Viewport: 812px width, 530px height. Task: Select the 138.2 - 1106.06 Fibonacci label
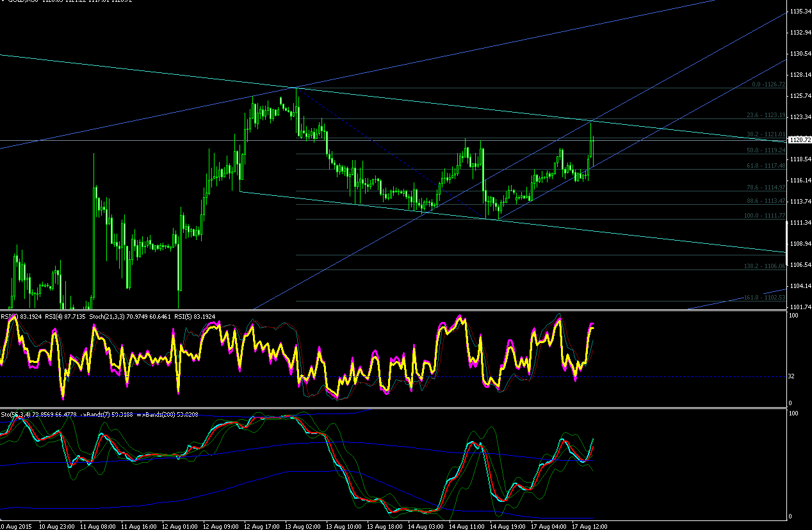tap(765, 266)
